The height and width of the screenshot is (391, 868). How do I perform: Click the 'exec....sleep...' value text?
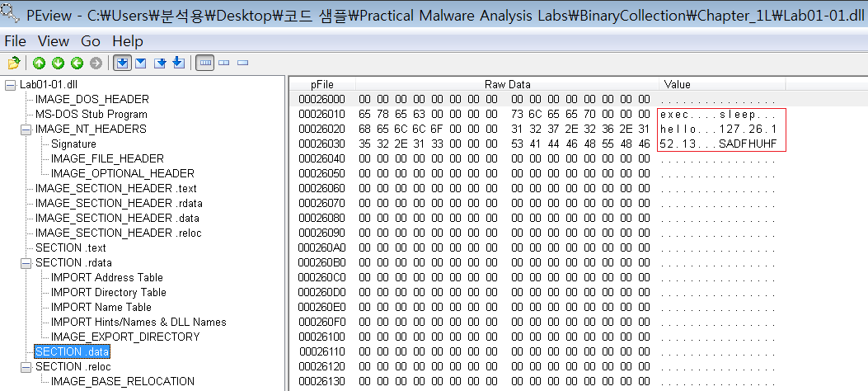pos(719,115)
